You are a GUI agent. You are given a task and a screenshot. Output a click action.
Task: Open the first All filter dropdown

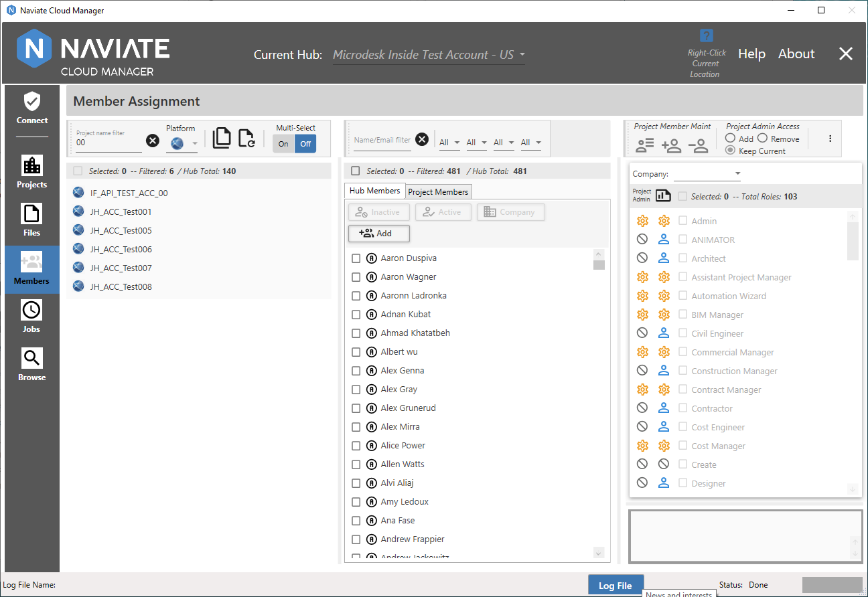449,143
